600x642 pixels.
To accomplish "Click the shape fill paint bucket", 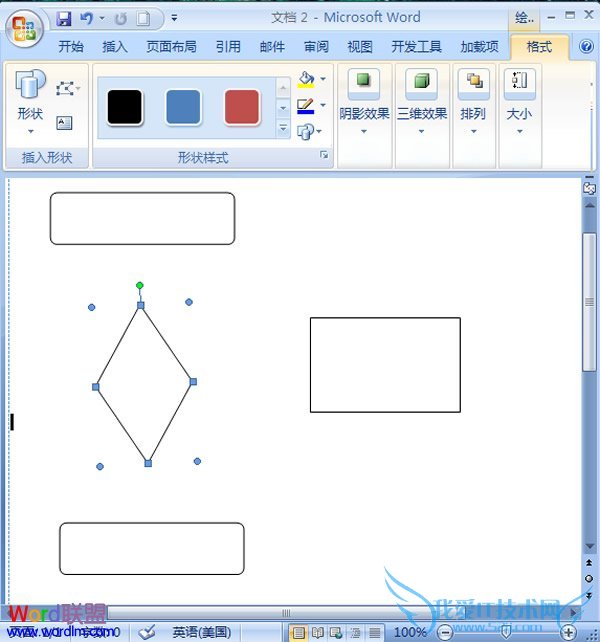I will click(x=306, y=79).
